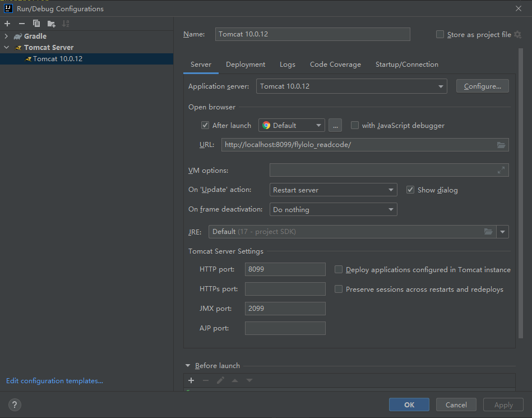Viewport: 532px width, 418px height.
Task: Open the JRE dropdown arrow
Action: 502,232
